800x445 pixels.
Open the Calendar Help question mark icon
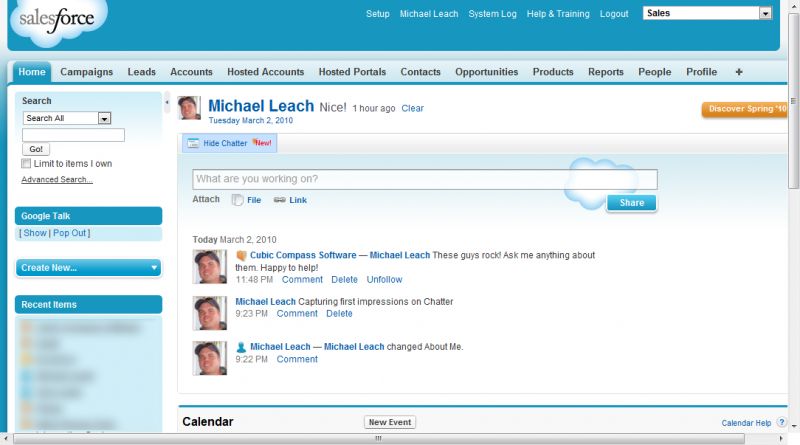pos(782,422)
